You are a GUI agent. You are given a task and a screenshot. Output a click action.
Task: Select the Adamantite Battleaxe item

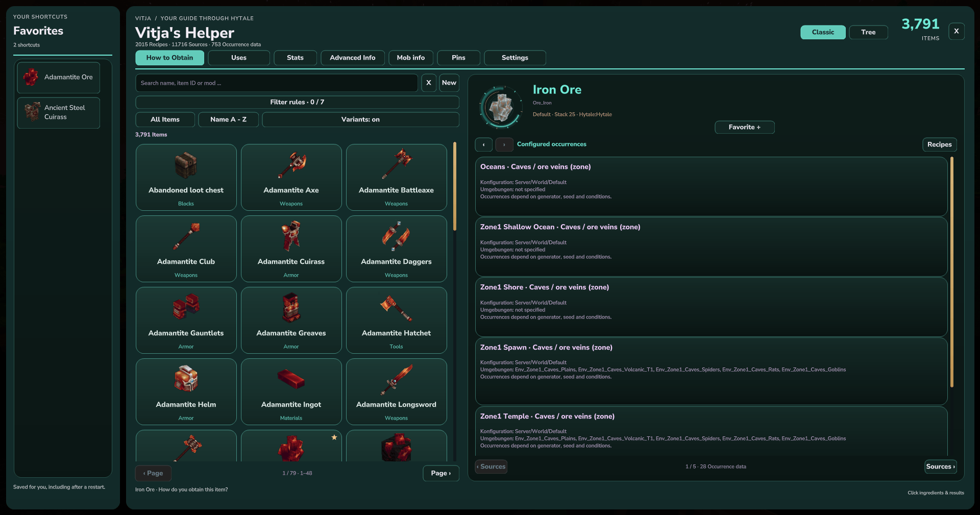point(397,177)
